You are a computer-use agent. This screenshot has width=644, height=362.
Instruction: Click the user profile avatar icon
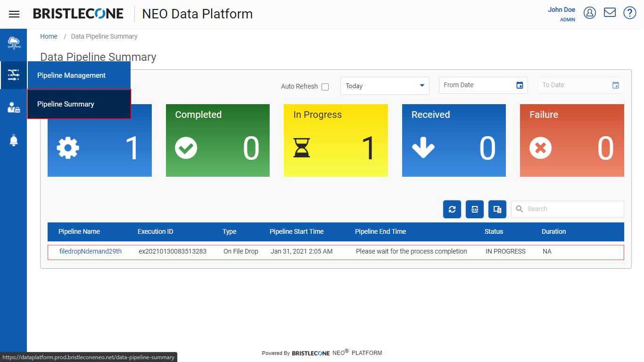[x=590, y=13]
